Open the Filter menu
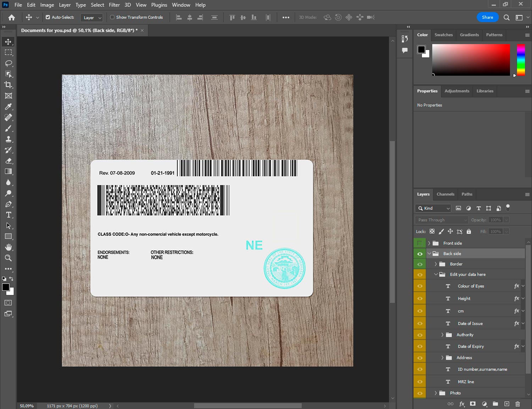 (x=114, y=5)
